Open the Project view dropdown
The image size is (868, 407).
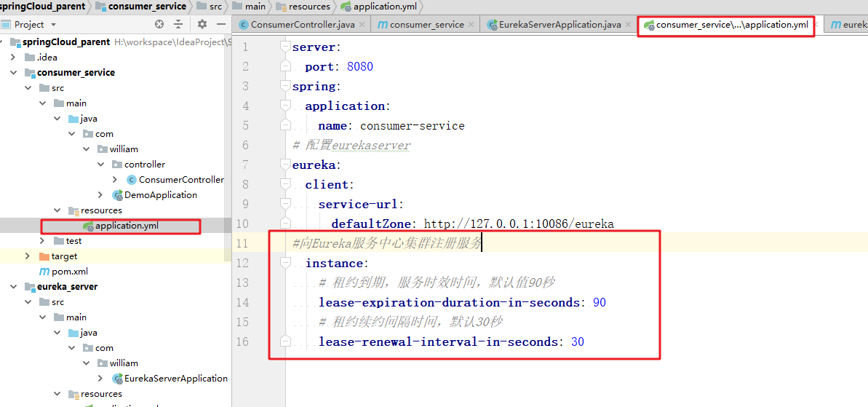coord(53,25)
